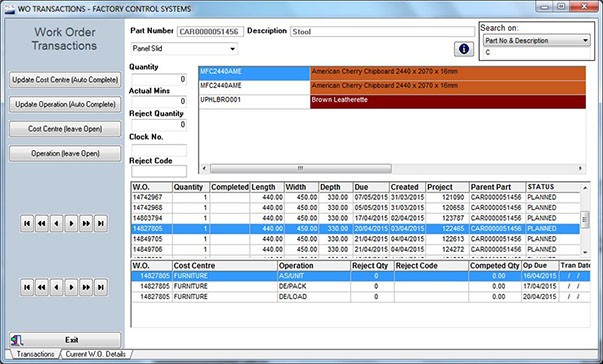This screenshot has width=603, height=364.
Task: Go to first record in upper navigator
Action: click(27, 223)
